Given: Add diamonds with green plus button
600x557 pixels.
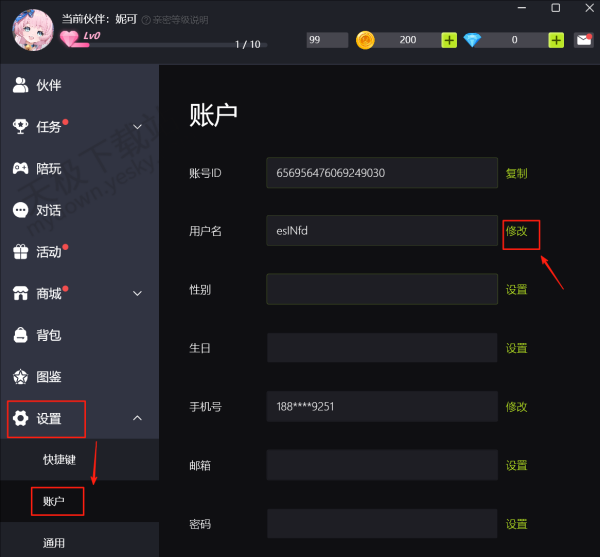Looking at the screenshot, I should coord(556,40).
